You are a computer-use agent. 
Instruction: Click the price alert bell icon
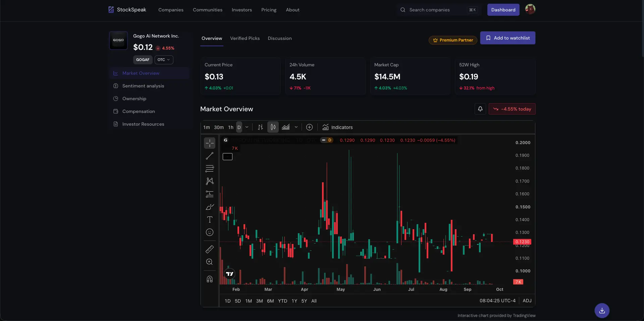(x=480, y=109)
